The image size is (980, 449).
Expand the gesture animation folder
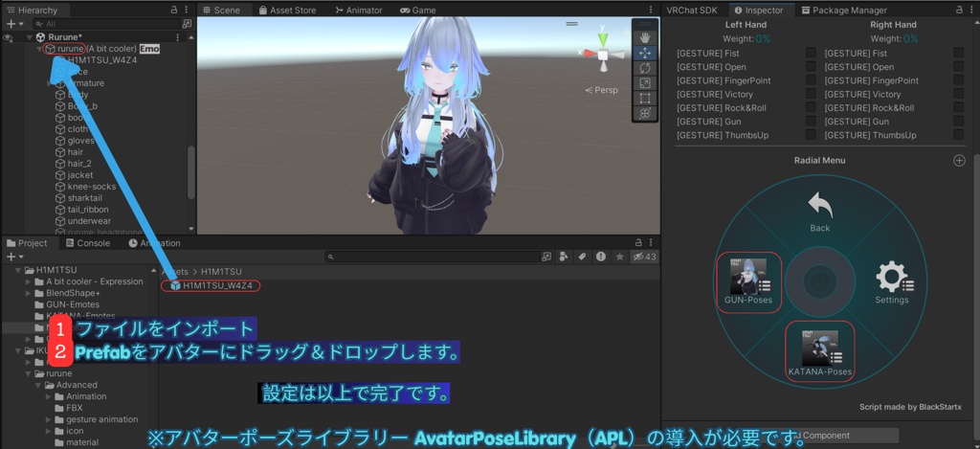point(48,419)
